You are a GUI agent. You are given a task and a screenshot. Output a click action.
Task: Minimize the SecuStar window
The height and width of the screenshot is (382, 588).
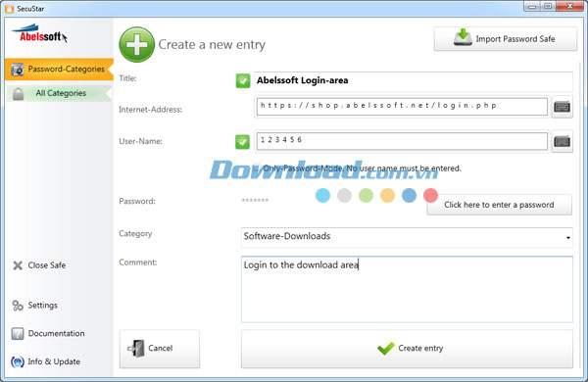(x=532, y=6)
